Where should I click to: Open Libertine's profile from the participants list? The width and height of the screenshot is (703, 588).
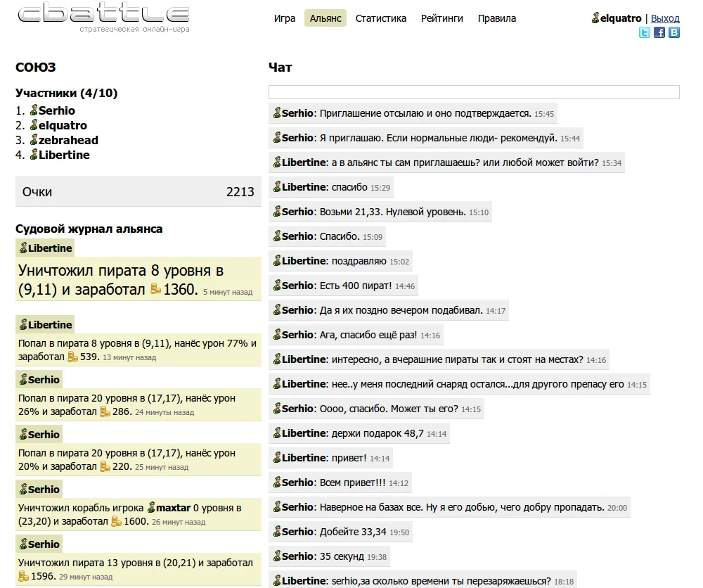coord(64,155)
